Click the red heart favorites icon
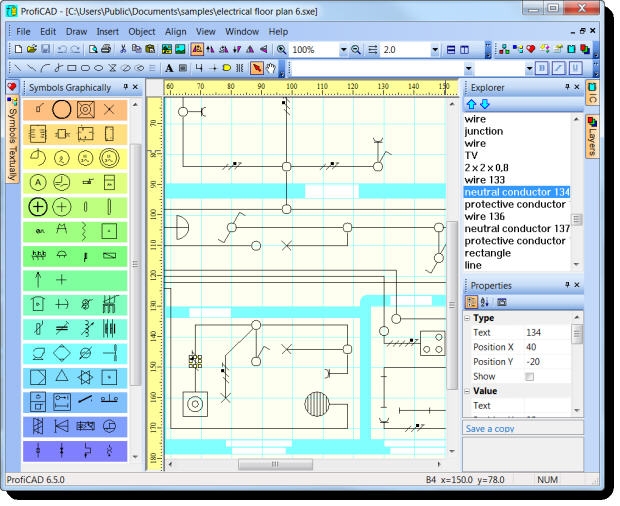Screen dimensions: 620x506 coord(12,88)
